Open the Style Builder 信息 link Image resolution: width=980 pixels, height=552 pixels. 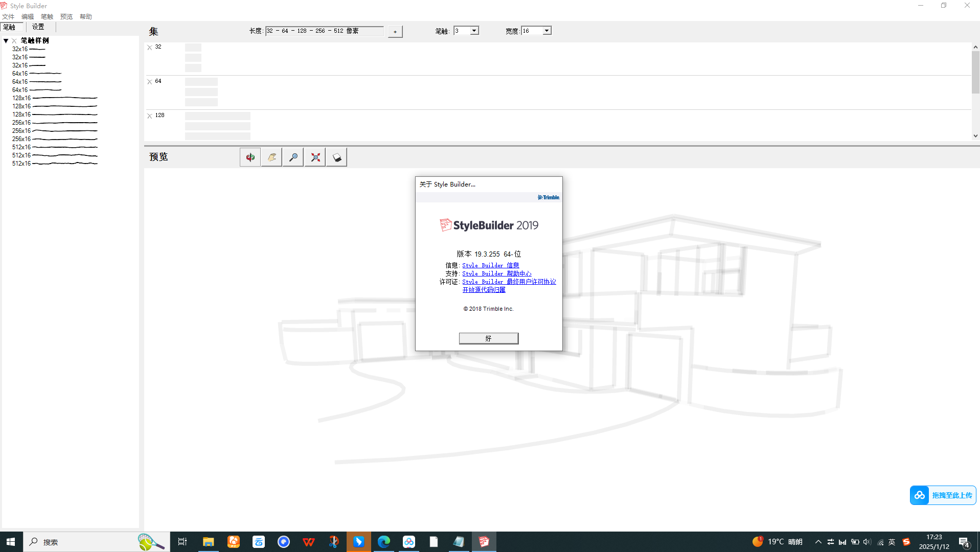(491, 265)
